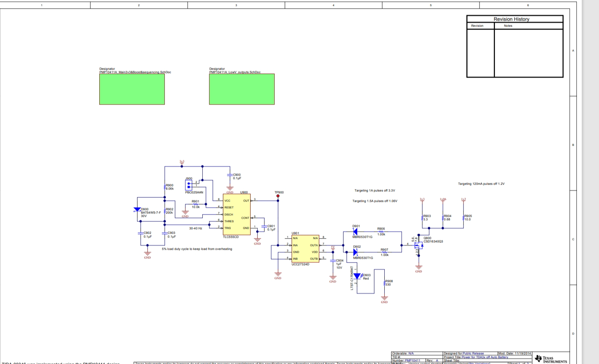
Task: Click the TLC555CD timer chip U900
Action: (x=236, y=214)
